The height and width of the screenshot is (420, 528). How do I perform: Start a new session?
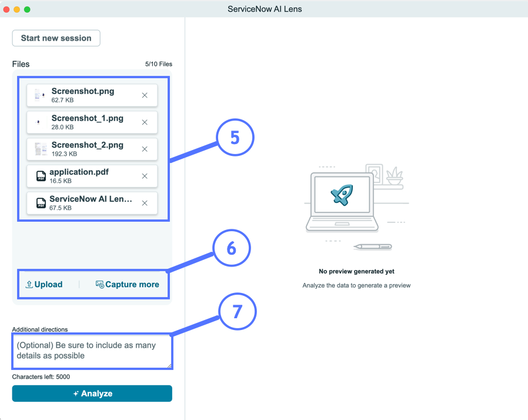tap(56, 38)
